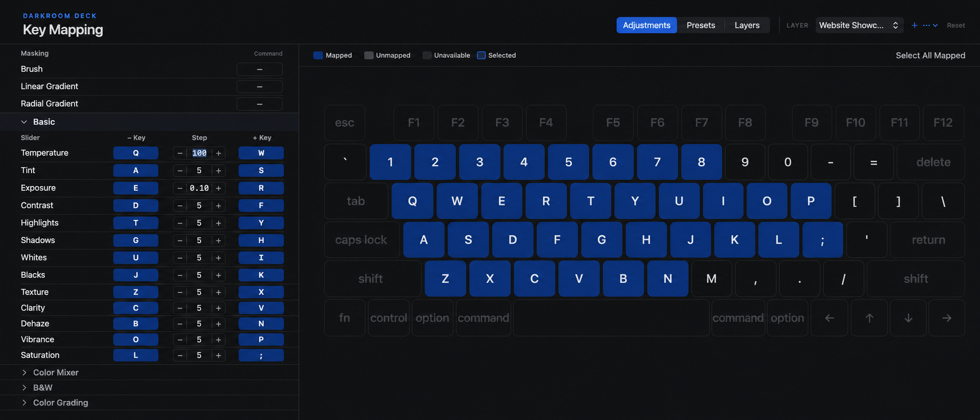
Task: Select the mapped Q key on keyboard
Action: click(x=412, y=201)
